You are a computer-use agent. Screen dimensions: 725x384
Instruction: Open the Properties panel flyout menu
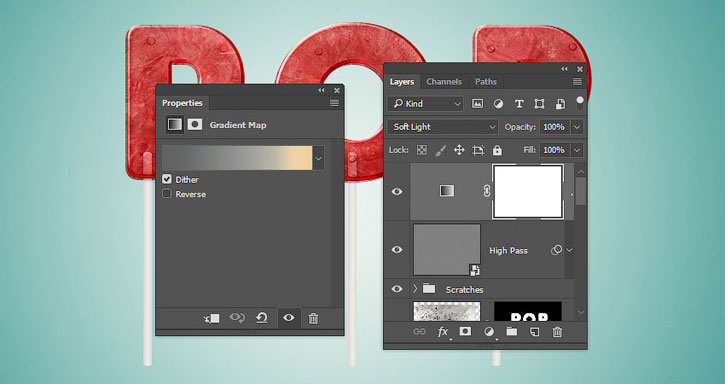334,103
